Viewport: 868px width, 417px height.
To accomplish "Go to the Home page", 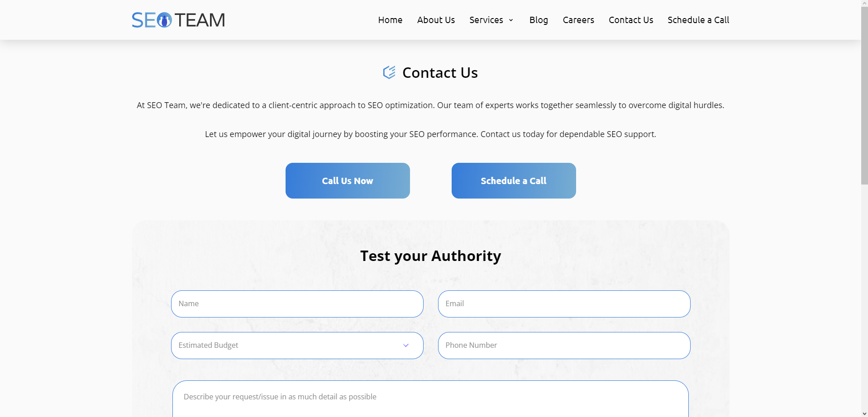I will [390, 20].
